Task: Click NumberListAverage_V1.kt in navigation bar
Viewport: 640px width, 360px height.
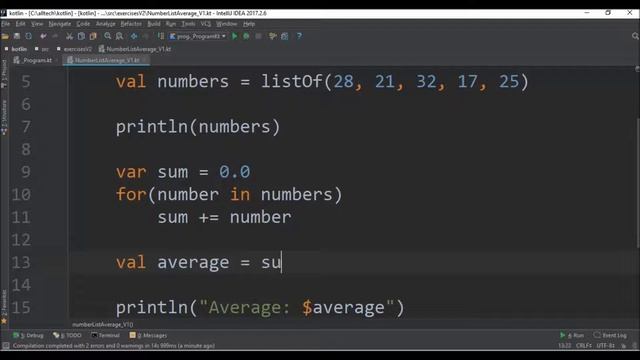Action: 135,49
